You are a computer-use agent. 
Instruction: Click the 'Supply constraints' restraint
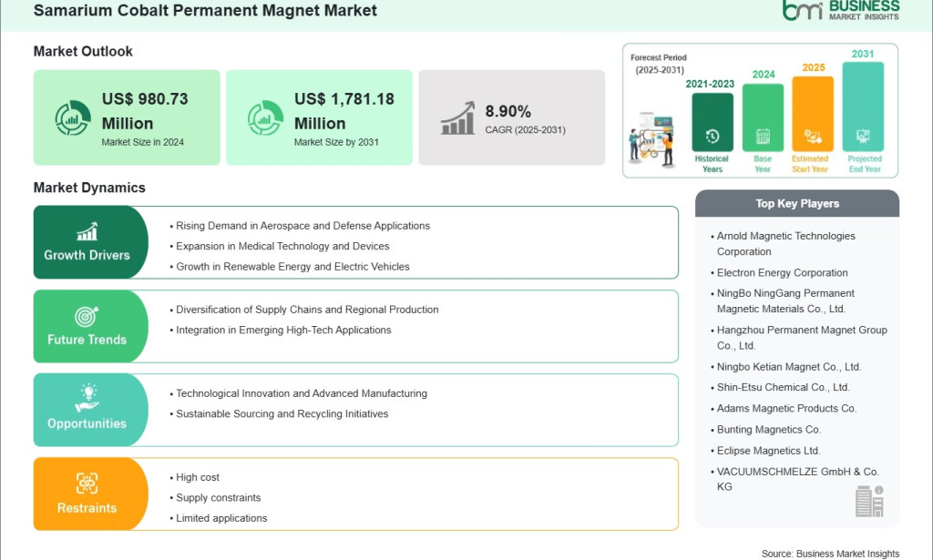(x=219, y=497)
